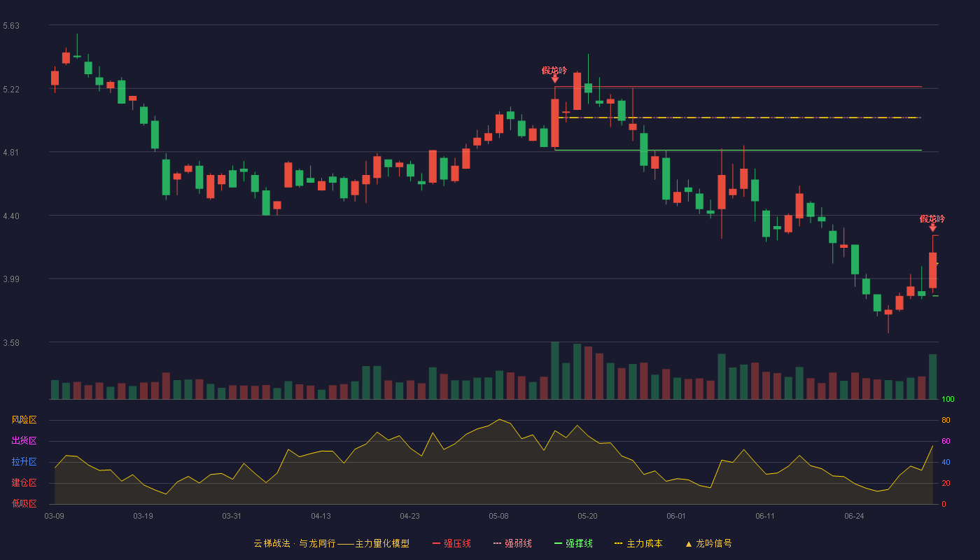Click the 20 indicator axis value
Screen dimensions: 980x560
pos(946,483)
